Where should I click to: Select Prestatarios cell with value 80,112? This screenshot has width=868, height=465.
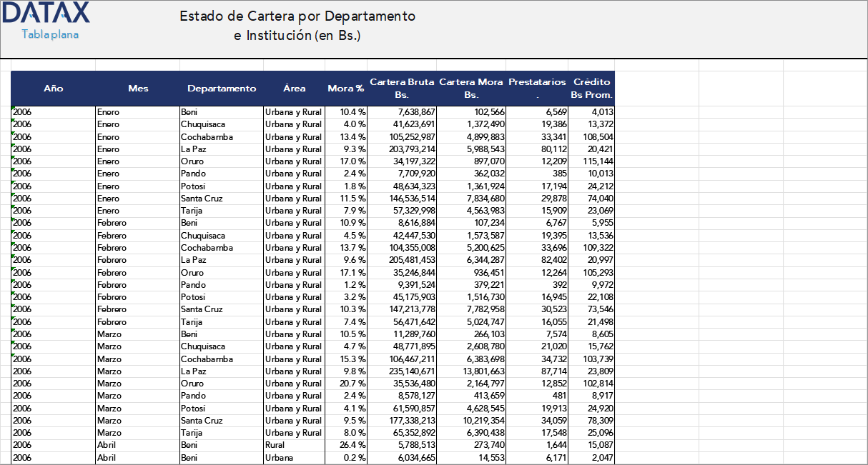[x=537, y=149]
